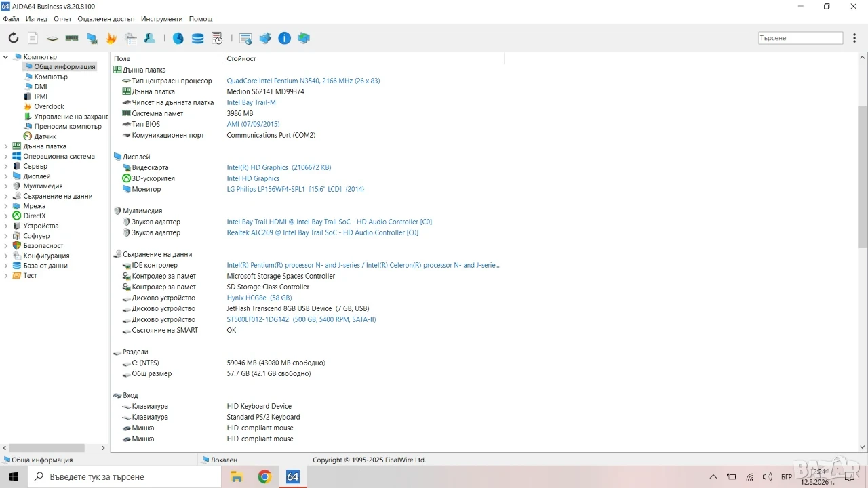The height and width of the screenshot is (488, 868).
Task: Click the blue information toolbar icon
Action: pyautogui.click(x=285, y=38)
